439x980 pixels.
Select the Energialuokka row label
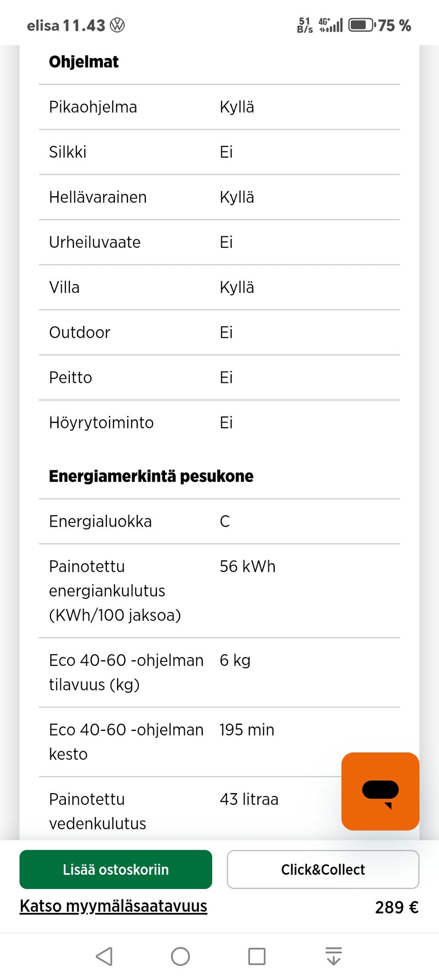point(100,521)
